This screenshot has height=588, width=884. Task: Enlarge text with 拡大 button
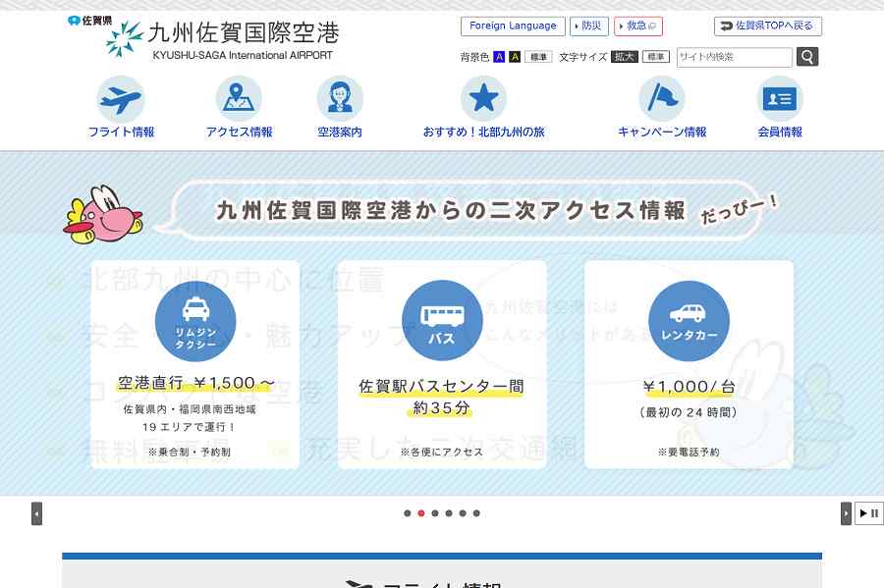tap(625, 57)
